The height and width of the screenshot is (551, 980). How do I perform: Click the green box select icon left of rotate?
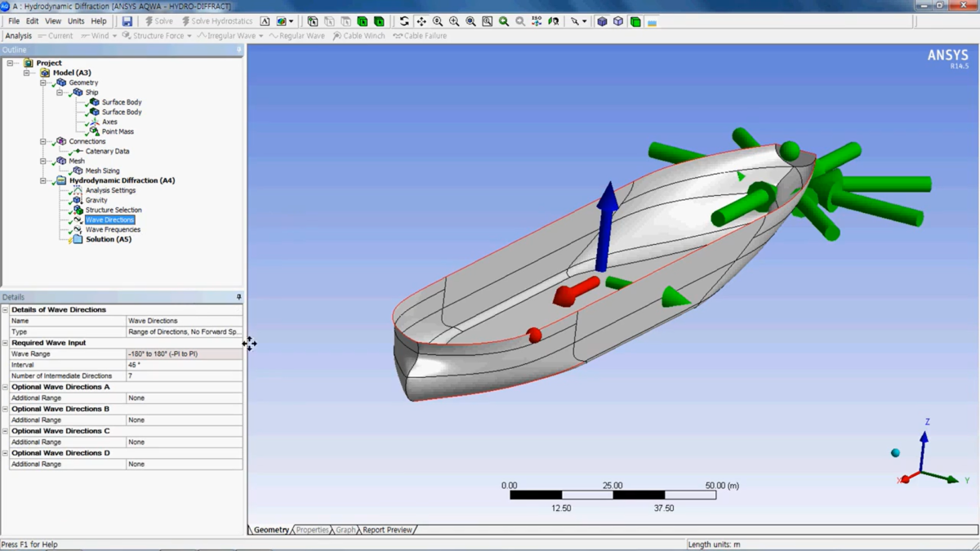(379, 21)
